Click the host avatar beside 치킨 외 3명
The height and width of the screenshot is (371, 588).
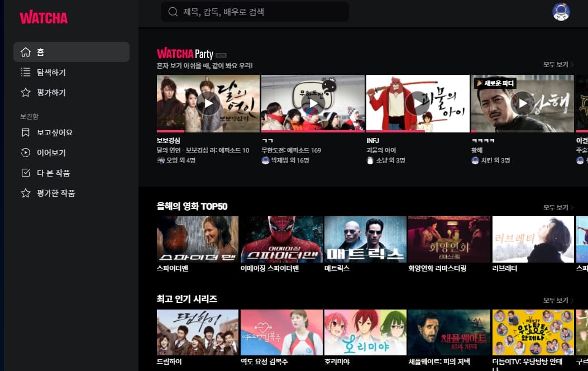(475, 160)
